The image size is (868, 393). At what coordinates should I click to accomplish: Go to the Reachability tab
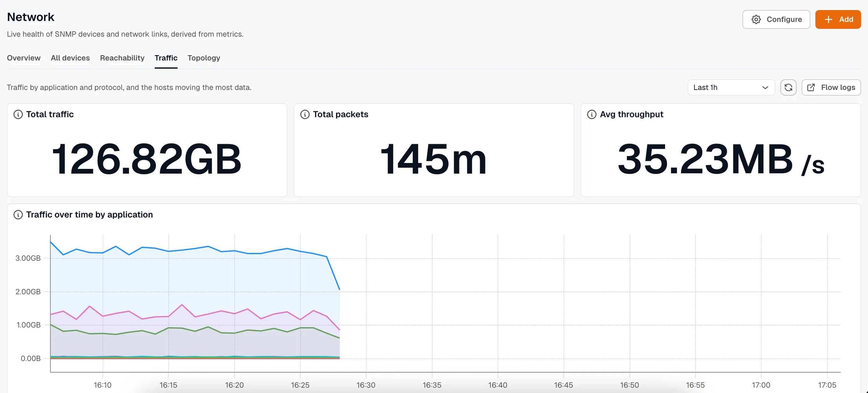coord(122,58)
